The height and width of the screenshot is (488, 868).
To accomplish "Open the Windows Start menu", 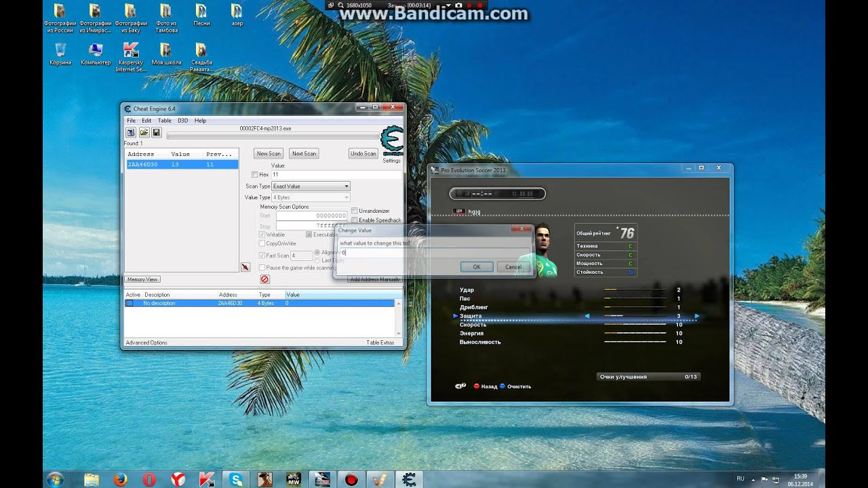I will coord(56,479).
